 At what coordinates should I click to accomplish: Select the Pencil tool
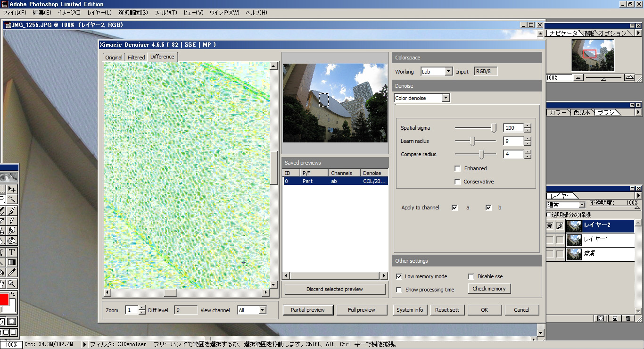click(12, 220)
